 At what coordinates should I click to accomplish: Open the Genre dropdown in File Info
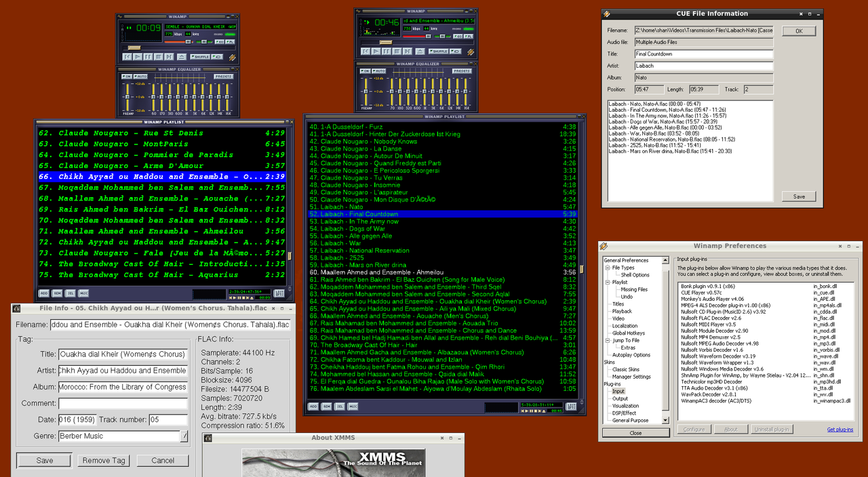(x=184, y=436)
